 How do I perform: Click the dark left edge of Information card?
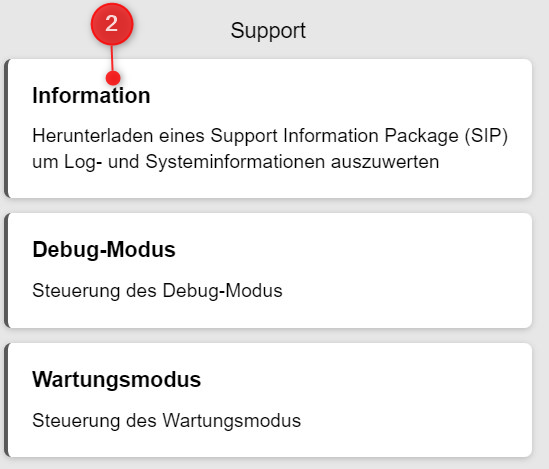[6, 128]
